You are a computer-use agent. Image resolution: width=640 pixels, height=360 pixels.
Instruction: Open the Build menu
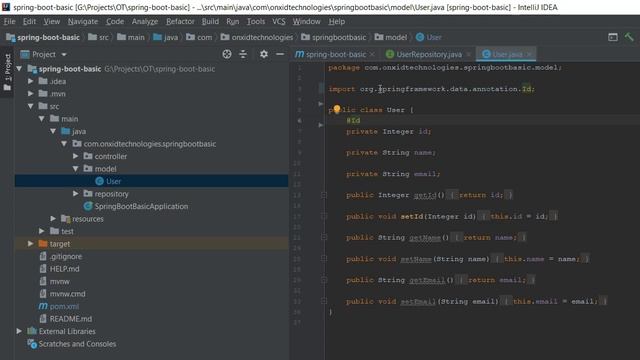pos(210,21)
